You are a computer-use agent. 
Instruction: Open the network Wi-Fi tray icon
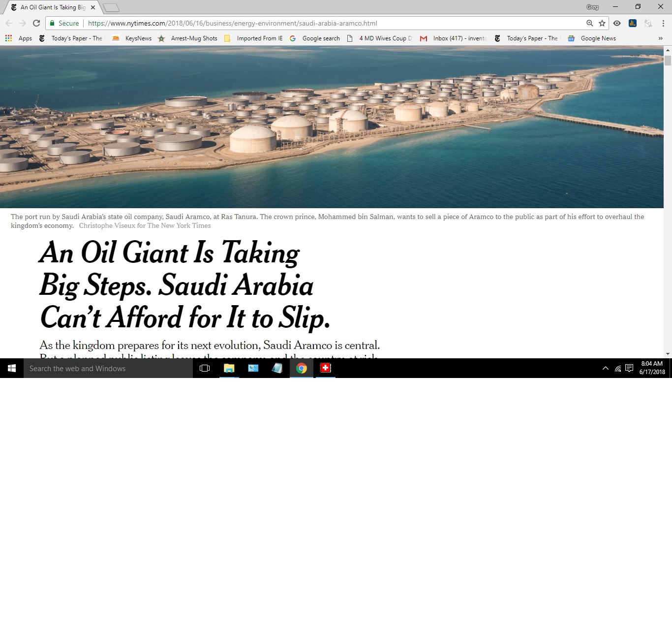coord(618,368)
